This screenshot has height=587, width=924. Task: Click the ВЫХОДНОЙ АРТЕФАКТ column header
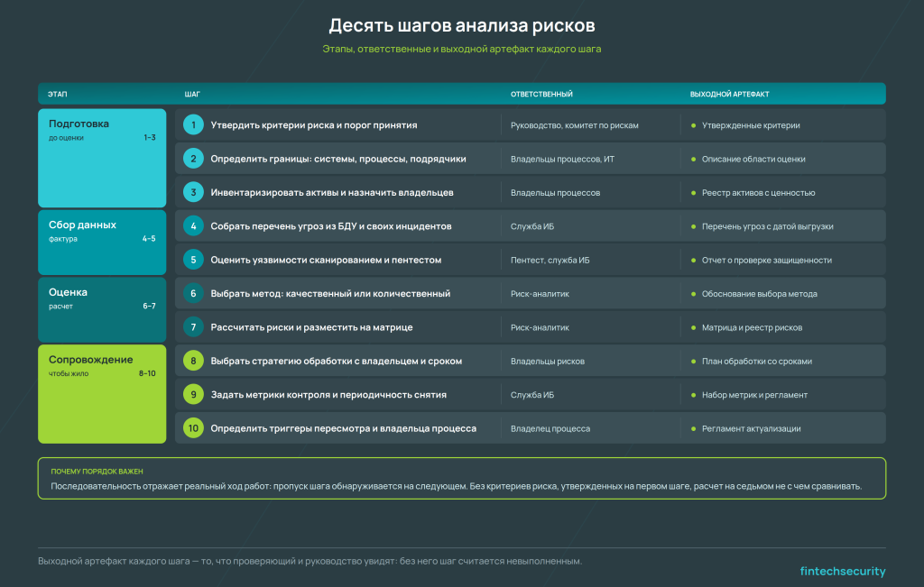729,94
